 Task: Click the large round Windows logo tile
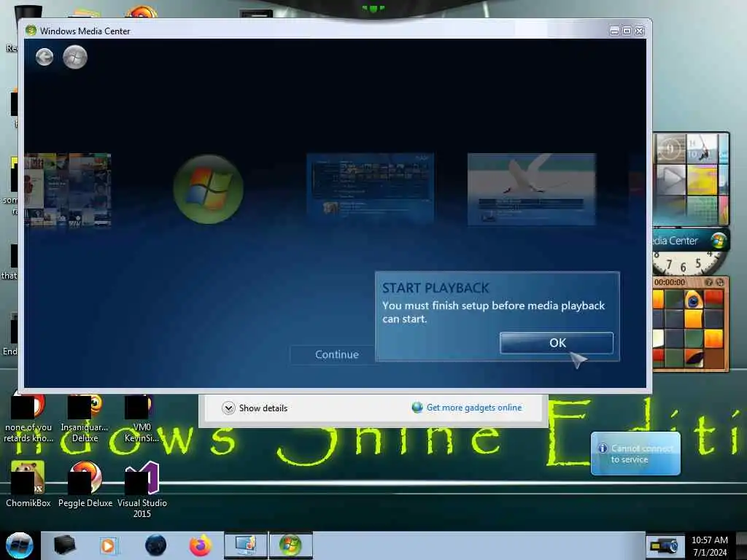tap(209, 189)
